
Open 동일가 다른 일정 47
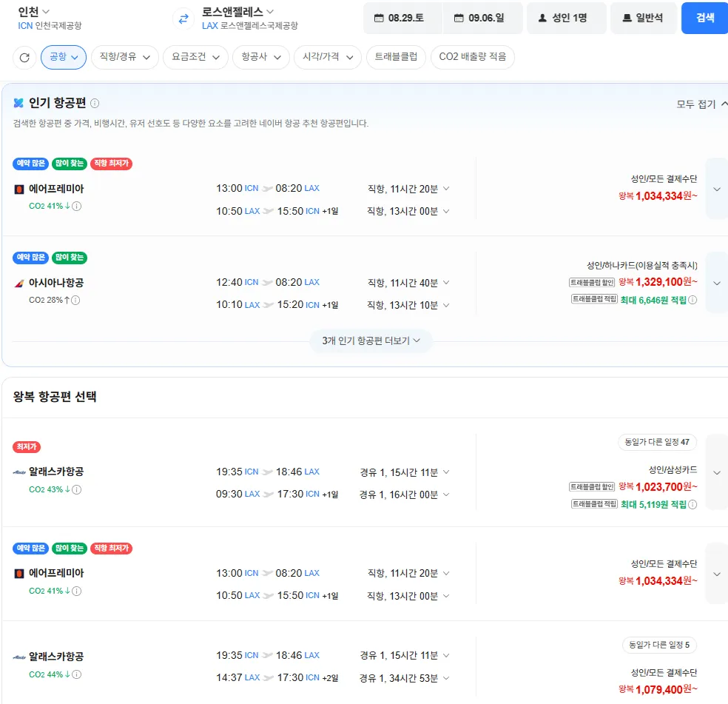657,442
